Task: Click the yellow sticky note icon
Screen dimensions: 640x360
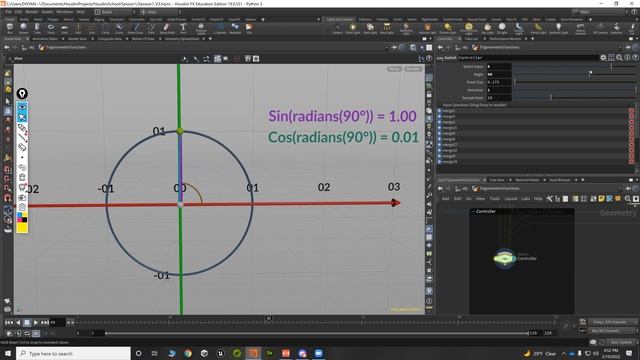Action: click(x=601, y=198)
